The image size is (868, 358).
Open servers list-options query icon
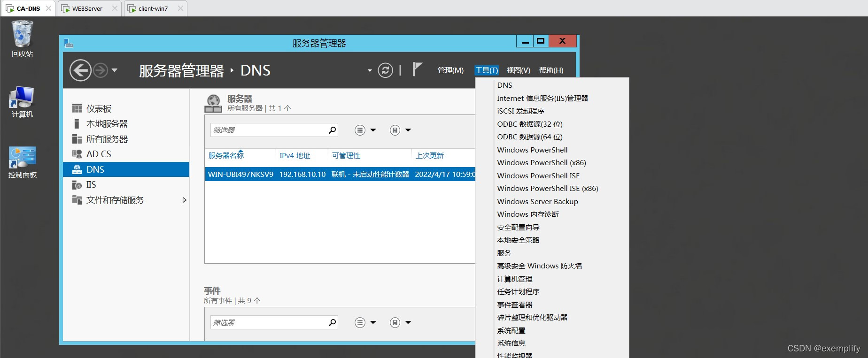pyautogui.click(x=360, y=130)
